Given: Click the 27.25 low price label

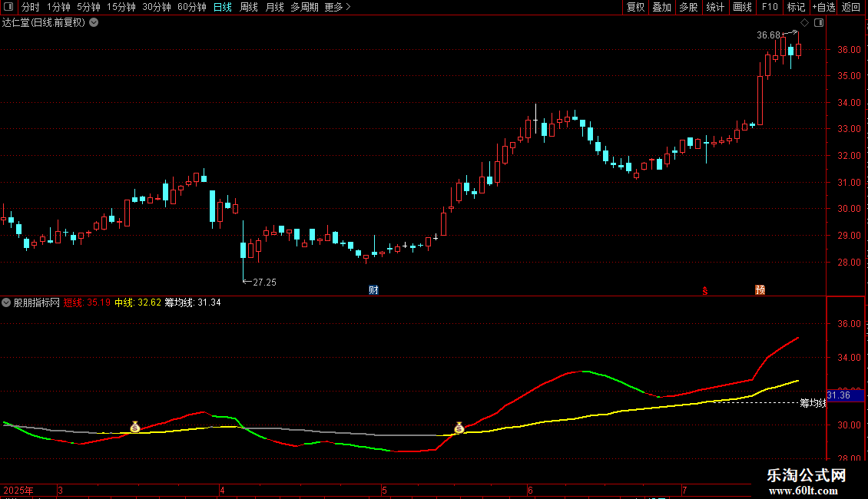Looking at the screenshot, I should pos(264,283).
